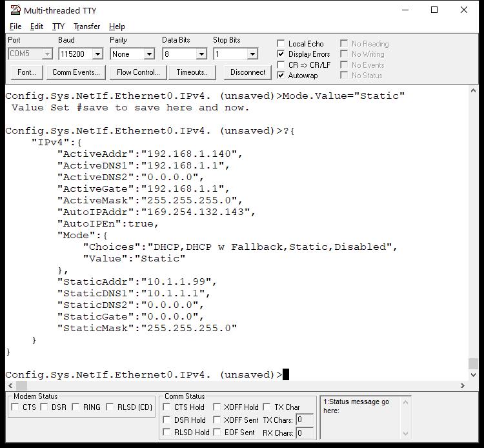Check the CR => CR/LF option
This screenshot has width=484, height=448.
281,65
